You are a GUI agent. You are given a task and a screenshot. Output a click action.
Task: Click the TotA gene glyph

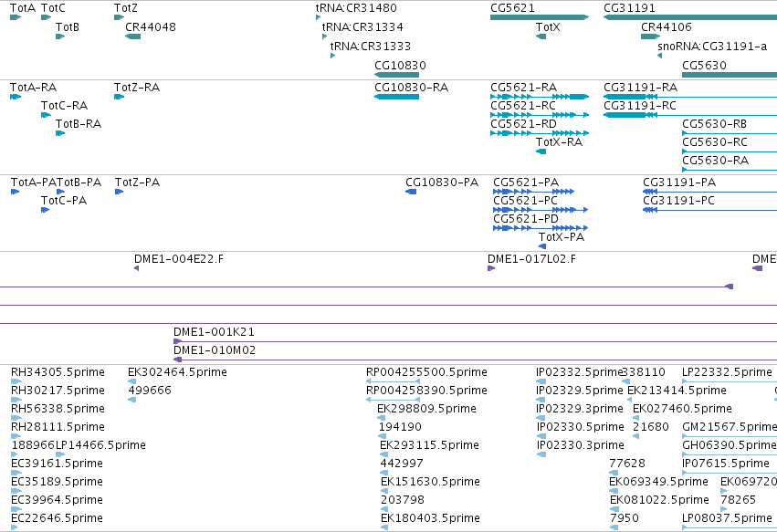click(16, 17)
